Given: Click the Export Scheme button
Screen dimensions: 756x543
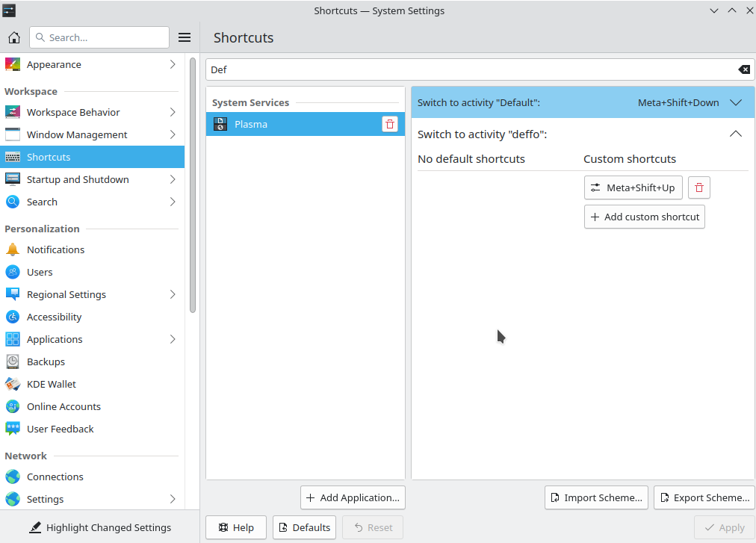Looking at the screenshot, I should pos(704,497).
